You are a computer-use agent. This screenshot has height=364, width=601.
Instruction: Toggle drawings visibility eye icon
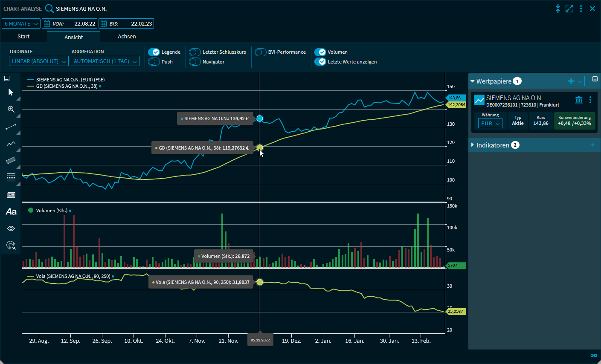[x=11, y=229]
